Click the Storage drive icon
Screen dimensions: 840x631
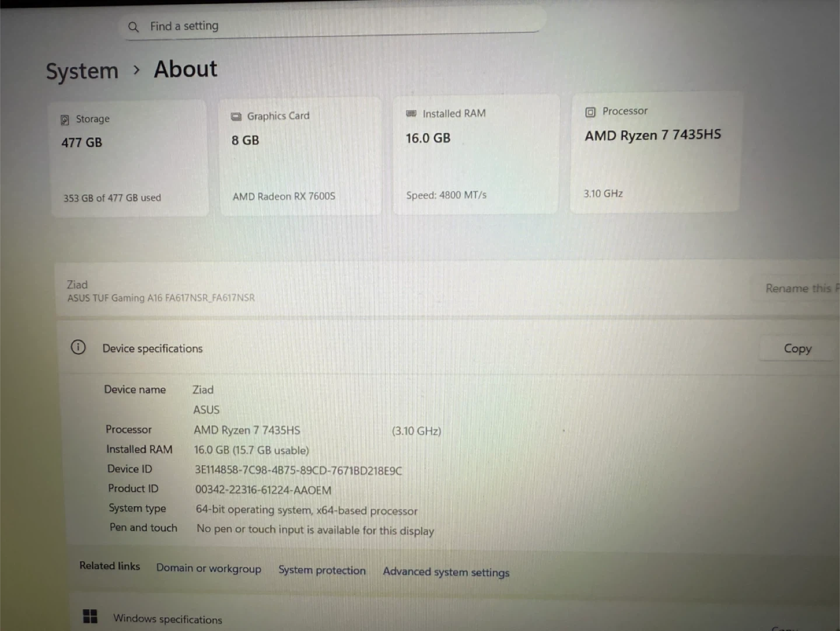(65, 120)
